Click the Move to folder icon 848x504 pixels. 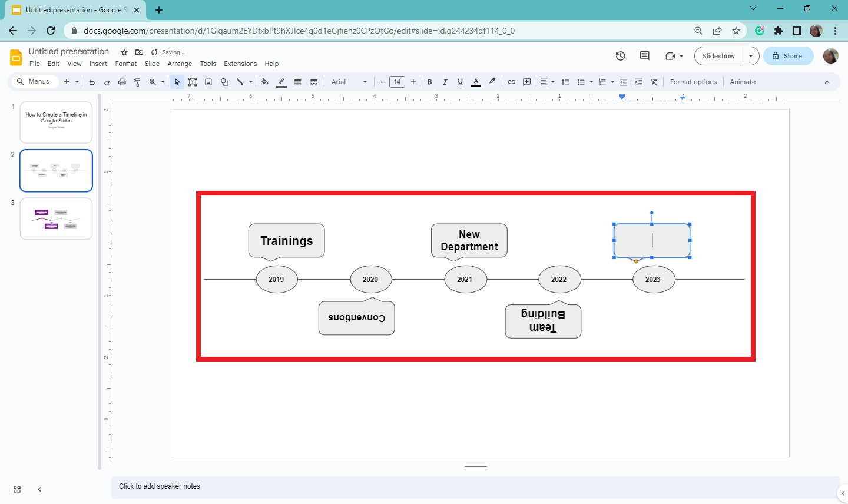pyautogui.click(x=139, y=52)
